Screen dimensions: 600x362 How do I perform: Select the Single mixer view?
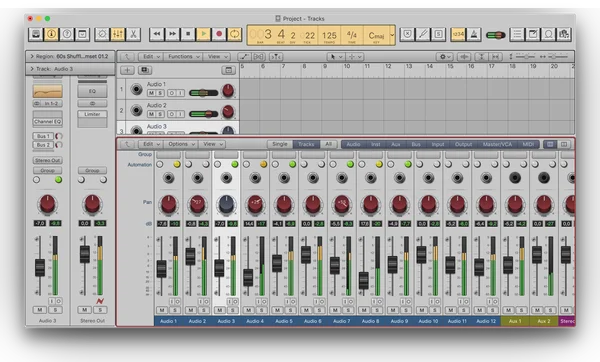(280, 144)
